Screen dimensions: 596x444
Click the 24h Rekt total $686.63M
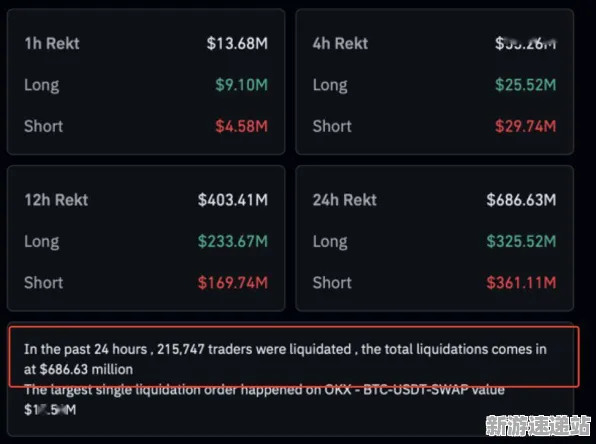pos(521,200)
